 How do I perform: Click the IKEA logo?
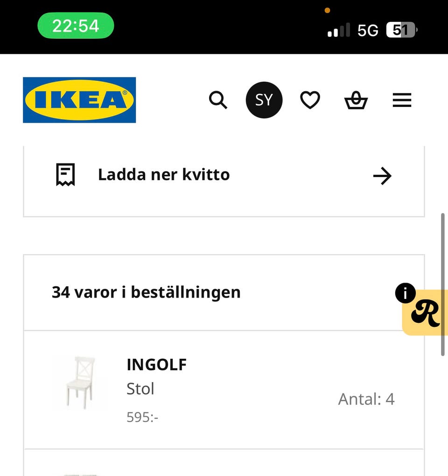coord(79,100)
